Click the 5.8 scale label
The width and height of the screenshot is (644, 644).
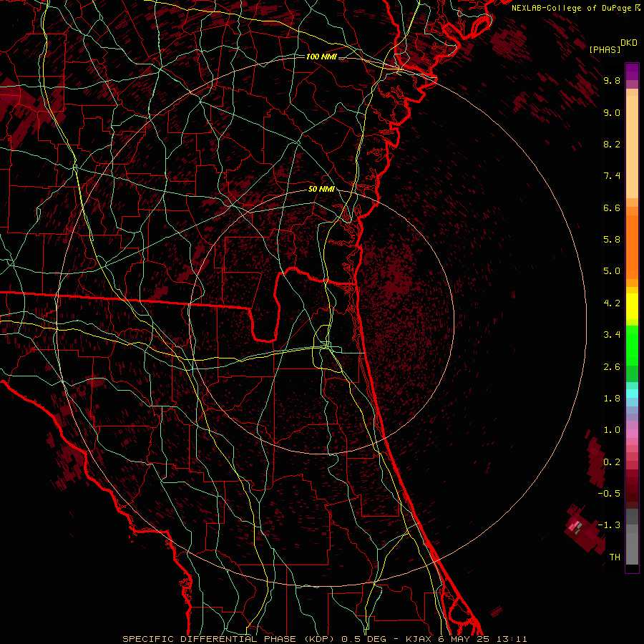point(612,240)
